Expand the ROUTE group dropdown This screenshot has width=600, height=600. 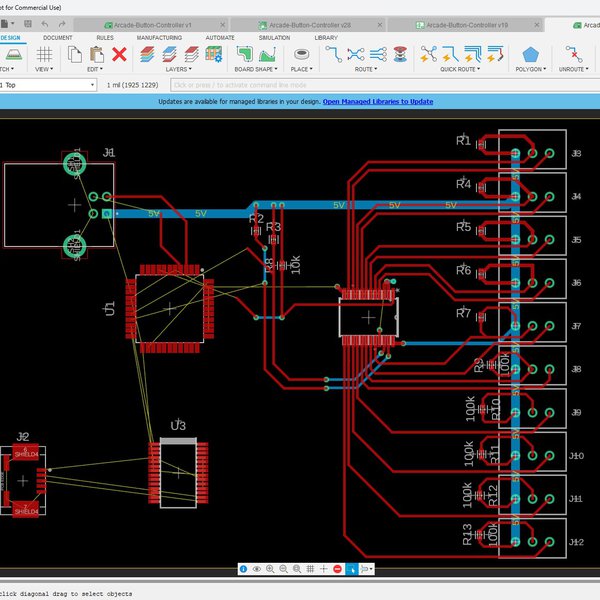click(366, 69)
